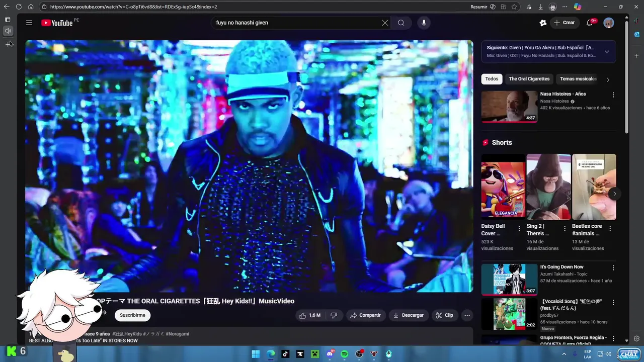This screenshot has height=362, width=644.
Task: Click the sparkle icon beside Crear
Action: pos(543,23)
